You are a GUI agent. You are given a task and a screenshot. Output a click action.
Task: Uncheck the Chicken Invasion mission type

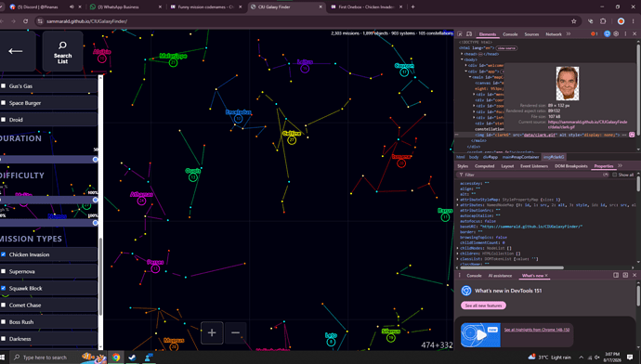pyautogui.click(x=4, y=254)
